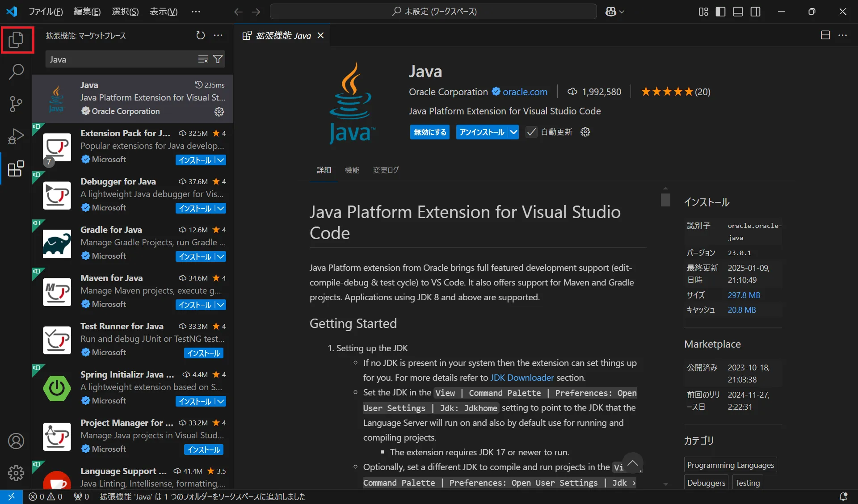Click the ports indicator in status bar
This screenshot has width=858, height=504.
coord(81,496)
